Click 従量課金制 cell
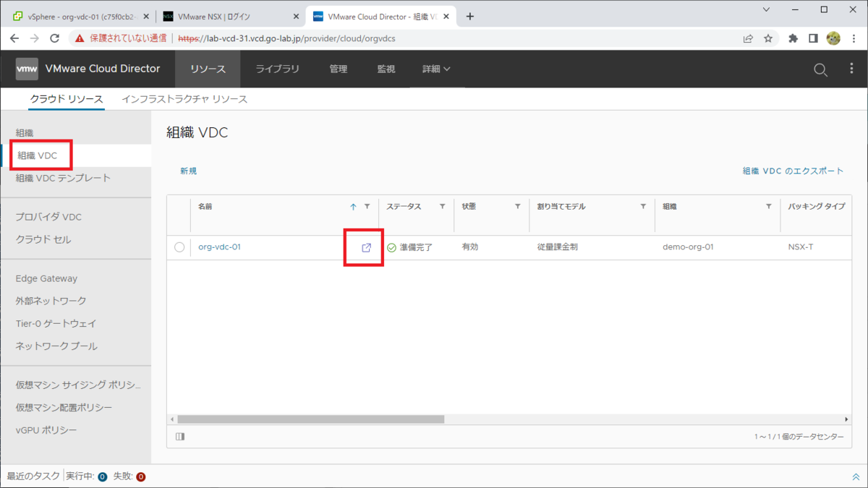The image size is (868, 488). click(557, 247)
